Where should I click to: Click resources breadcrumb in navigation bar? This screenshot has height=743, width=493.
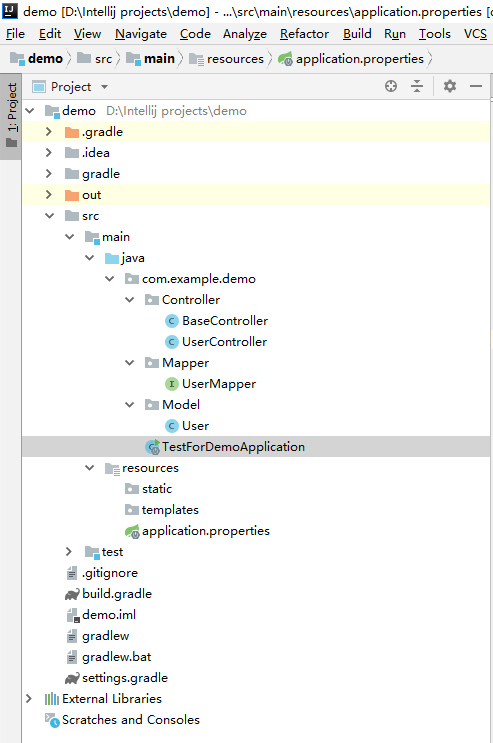[227, 59]
